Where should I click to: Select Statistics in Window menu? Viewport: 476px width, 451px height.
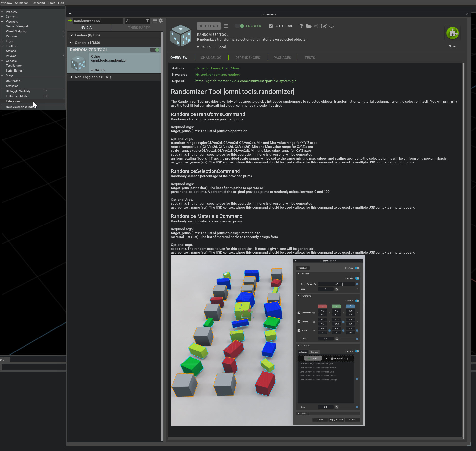pyautogui.click(x=33, y=86)
